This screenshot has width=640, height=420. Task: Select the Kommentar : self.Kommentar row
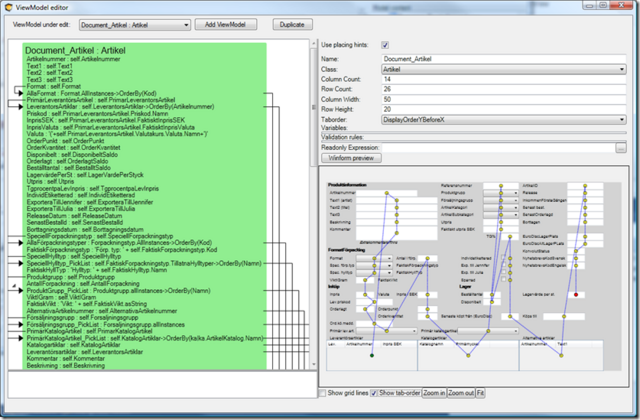click(66, 359)
